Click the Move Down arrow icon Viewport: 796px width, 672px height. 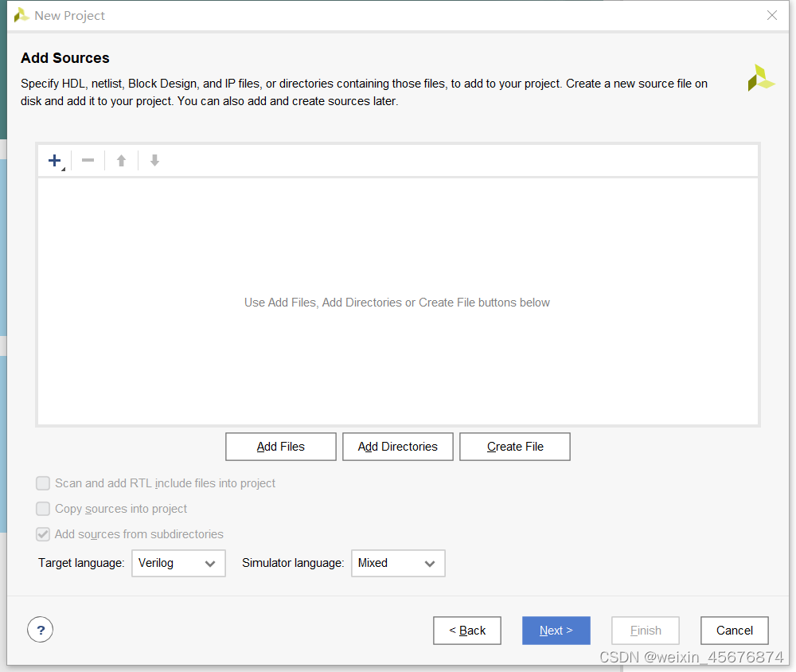155,161
